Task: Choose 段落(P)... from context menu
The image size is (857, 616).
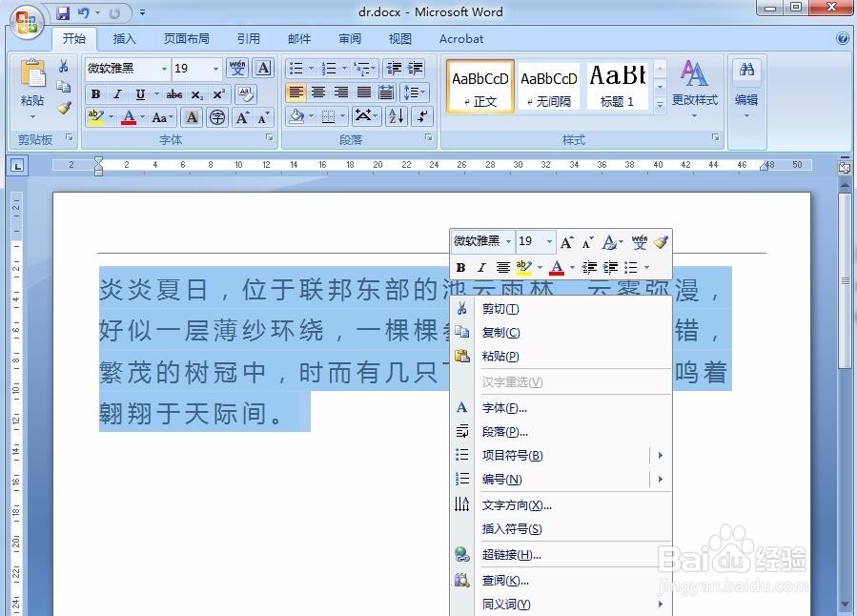Action: click(x=561, y=432)
